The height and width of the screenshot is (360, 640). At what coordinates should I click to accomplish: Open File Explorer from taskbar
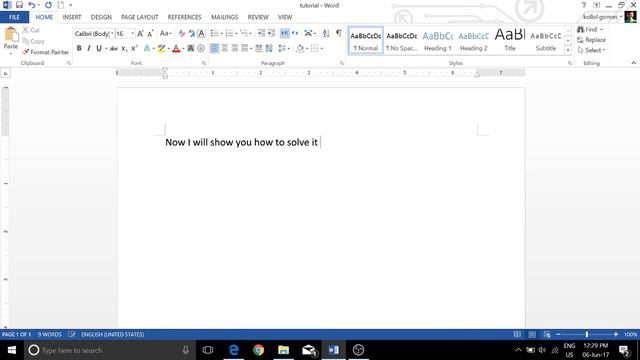point(283,350)
